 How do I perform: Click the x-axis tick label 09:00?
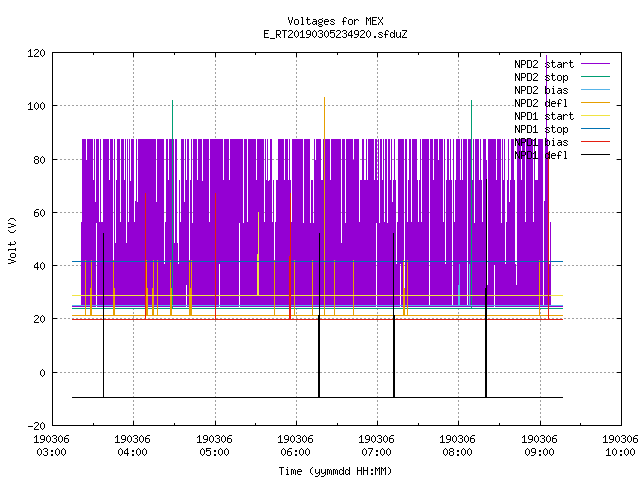(539, 452)
